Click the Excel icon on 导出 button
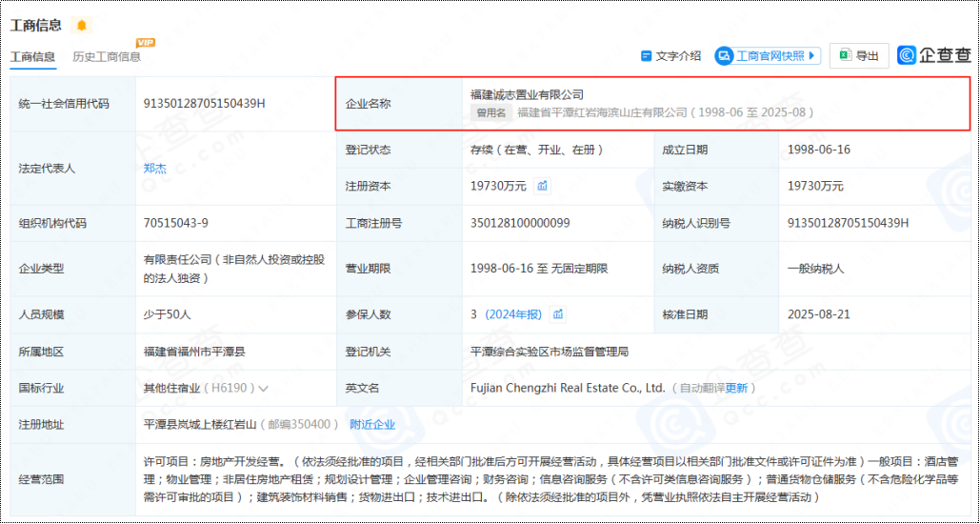The width and height of the screenshot is (980, 524). (x=844, y=56)
